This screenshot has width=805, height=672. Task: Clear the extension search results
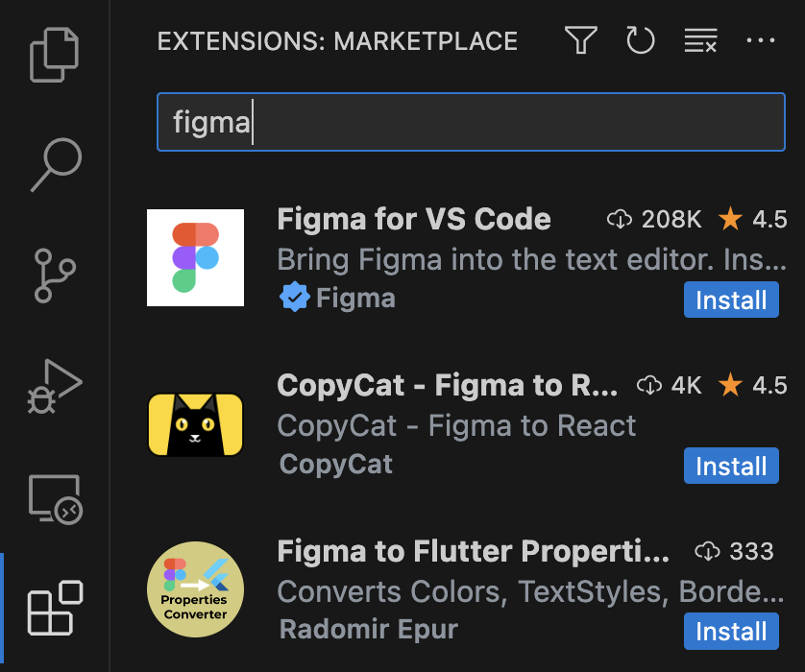click(699, 41)
